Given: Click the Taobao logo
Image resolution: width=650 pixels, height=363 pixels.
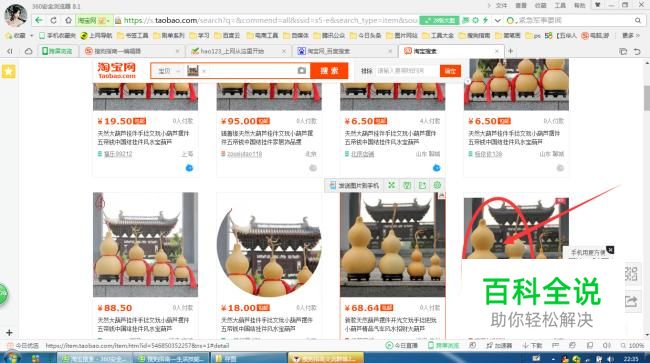Looking at the screenshot, I should (x=117, y=70).
